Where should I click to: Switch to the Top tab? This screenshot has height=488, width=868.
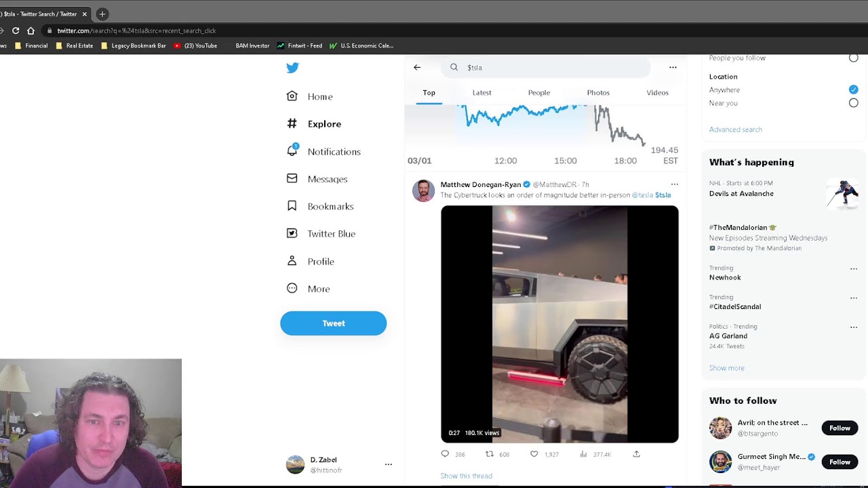[429, 93]
